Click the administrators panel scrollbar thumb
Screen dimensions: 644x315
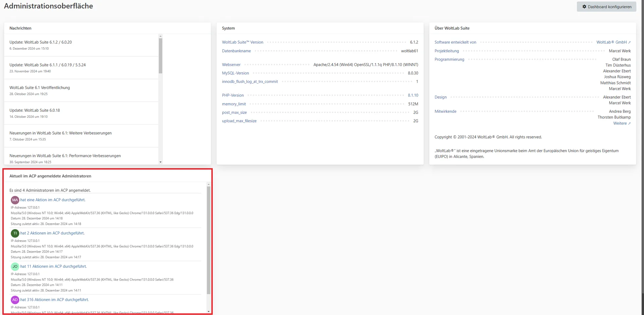pyautogui.click(x=208, y=240)
